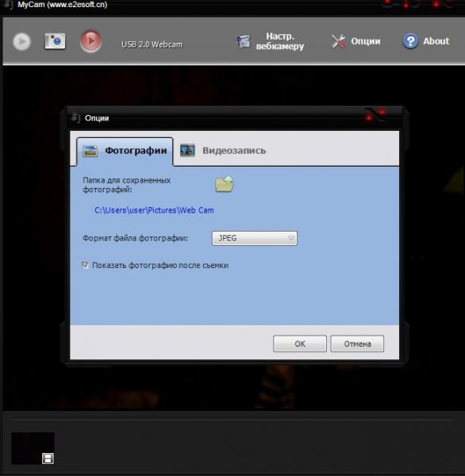
Task: Click the blue question mark icon
Action: (x=410, y=41)
